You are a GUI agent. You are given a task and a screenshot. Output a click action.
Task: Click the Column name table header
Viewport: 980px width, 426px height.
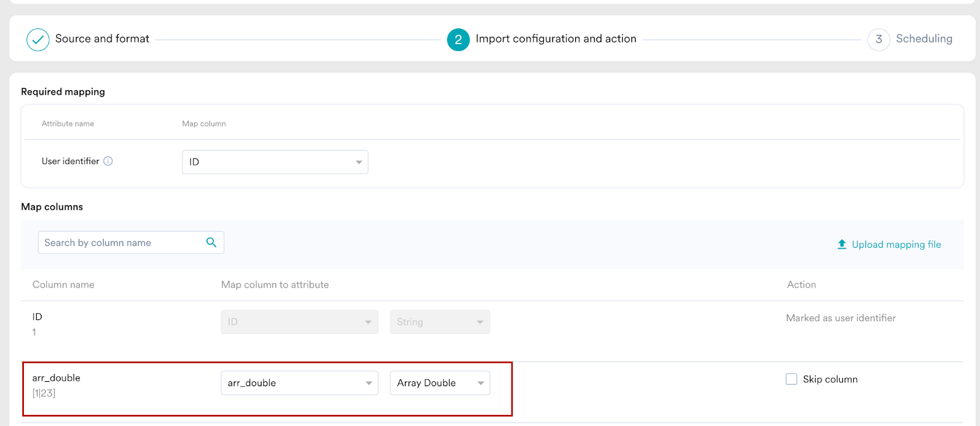tap(63, 284)
